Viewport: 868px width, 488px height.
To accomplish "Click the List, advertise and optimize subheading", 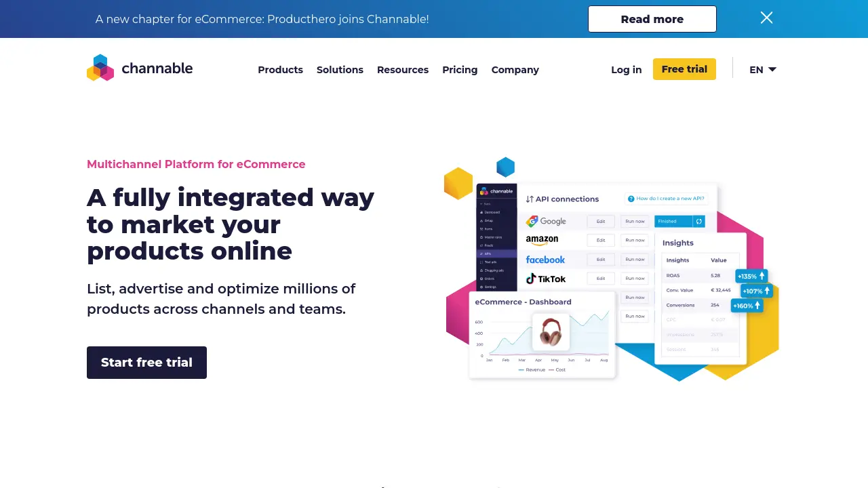I will 221,299.
